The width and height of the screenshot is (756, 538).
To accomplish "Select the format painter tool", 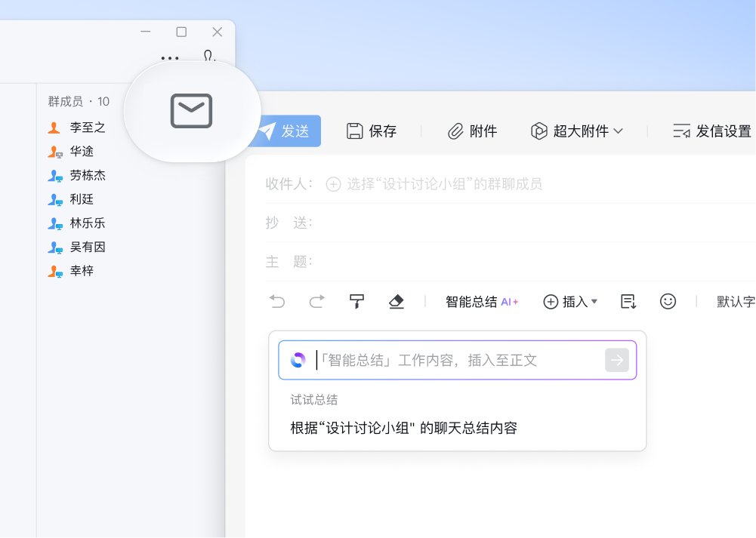I will click(x=356, y=301).
